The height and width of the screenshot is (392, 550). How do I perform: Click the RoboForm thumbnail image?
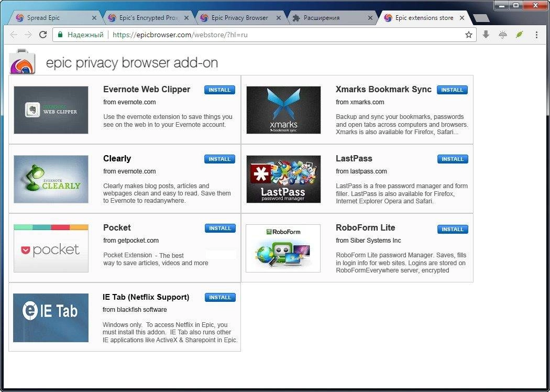click(283, 248)
